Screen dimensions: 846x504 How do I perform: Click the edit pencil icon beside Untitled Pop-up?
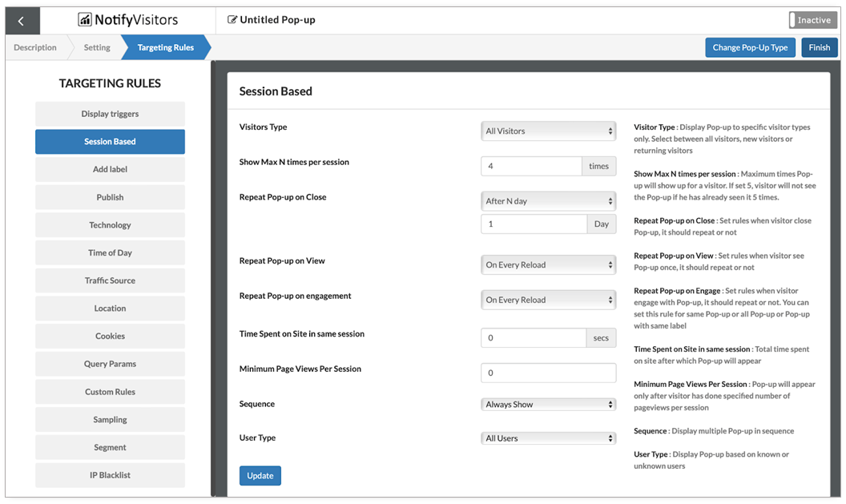pos(232,20)
